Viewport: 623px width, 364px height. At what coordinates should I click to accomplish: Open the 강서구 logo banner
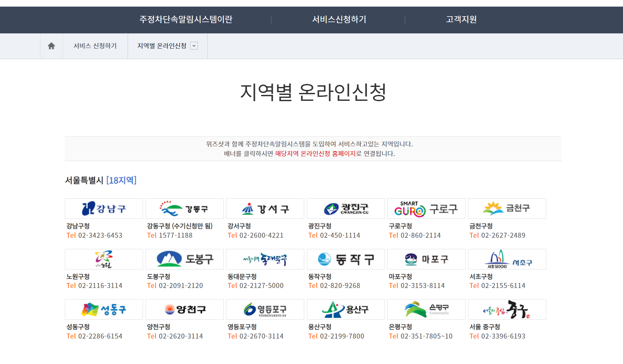265,209
